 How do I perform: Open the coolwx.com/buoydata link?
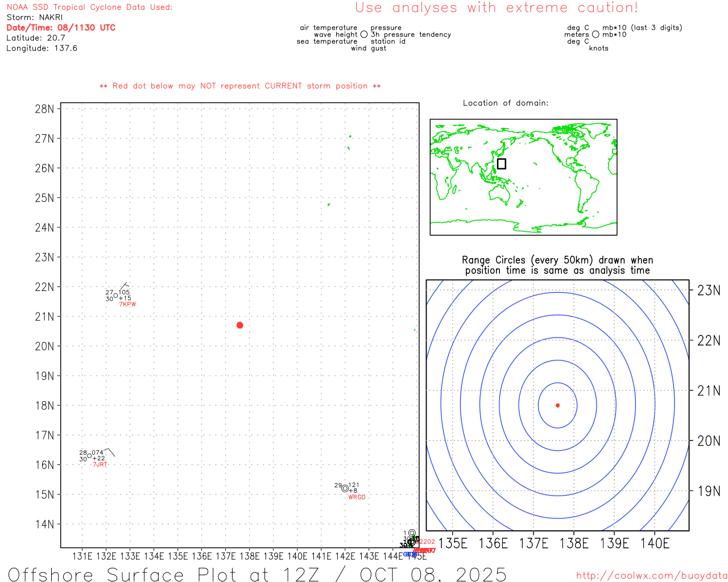tap(652, 575)
